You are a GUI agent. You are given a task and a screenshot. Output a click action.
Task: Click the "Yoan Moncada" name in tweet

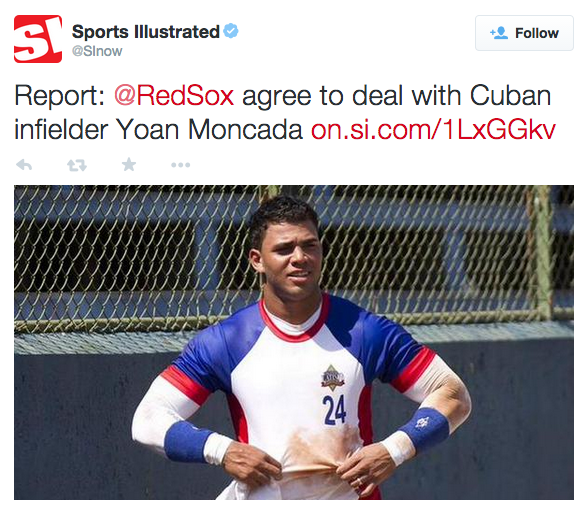click(x=209, y=130)
